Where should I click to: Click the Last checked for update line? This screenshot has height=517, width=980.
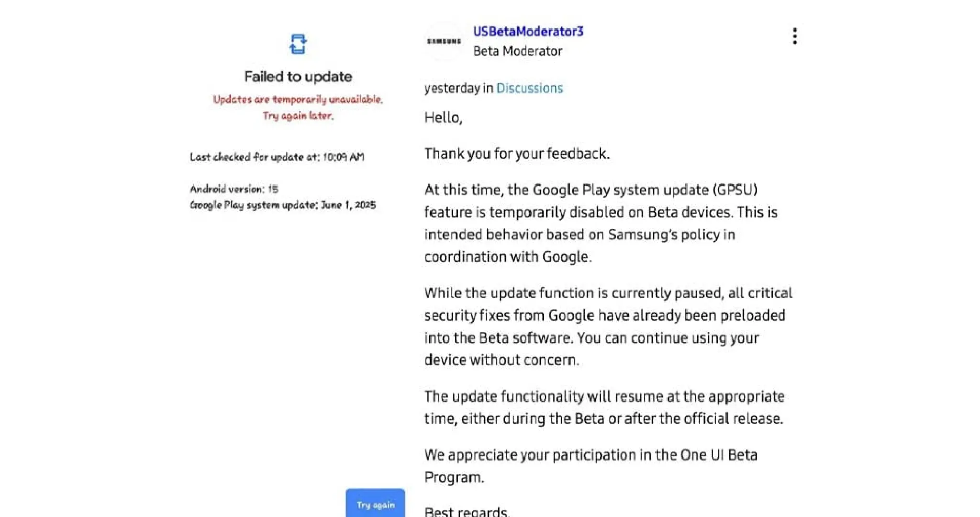tap(277, 157)
